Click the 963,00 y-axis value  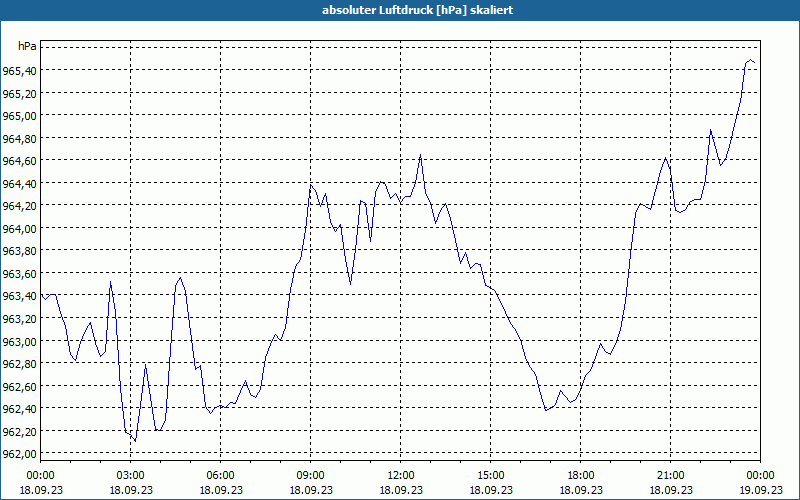(19, 341)
